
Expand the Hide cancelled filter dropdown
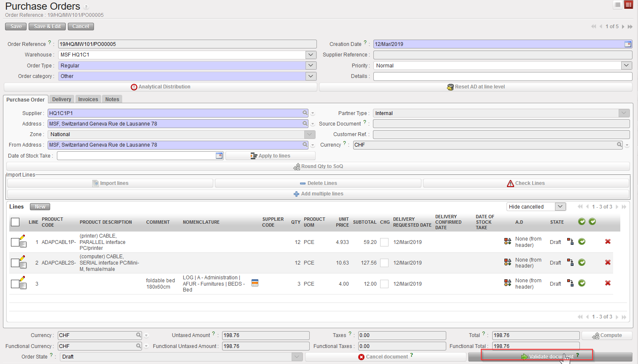(x=560, y=206)
